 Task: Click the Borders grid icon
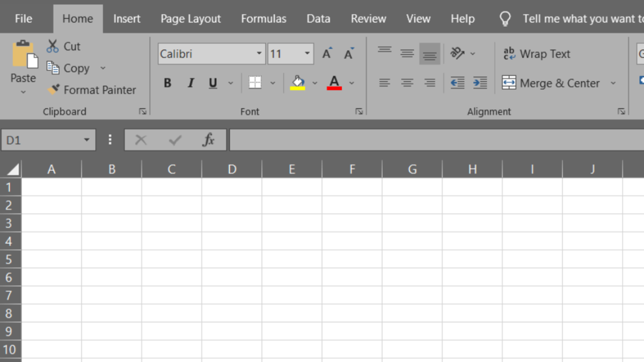255,83
